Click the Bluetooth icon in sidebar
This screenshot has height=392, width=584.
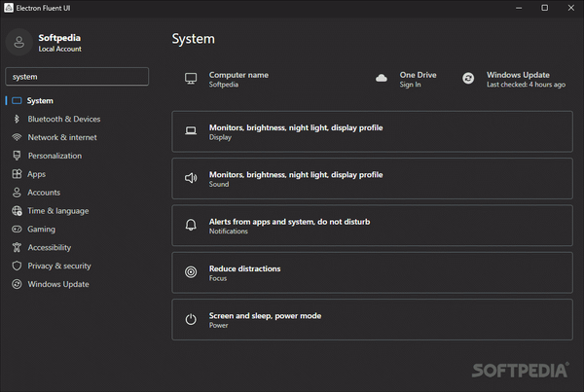17,119
